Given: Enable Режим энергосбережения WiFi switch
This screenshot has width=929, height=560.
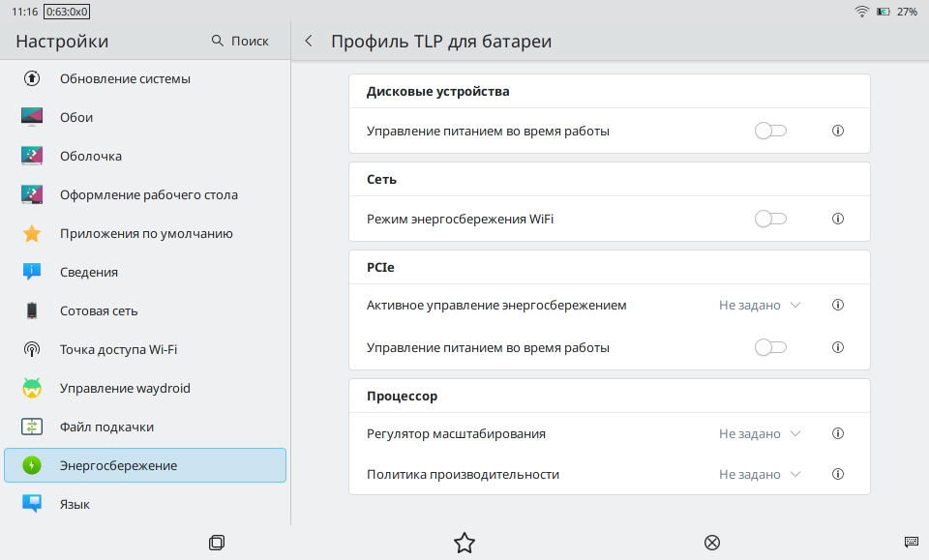Looking at the screenshot, I should [x=770, y=219].
